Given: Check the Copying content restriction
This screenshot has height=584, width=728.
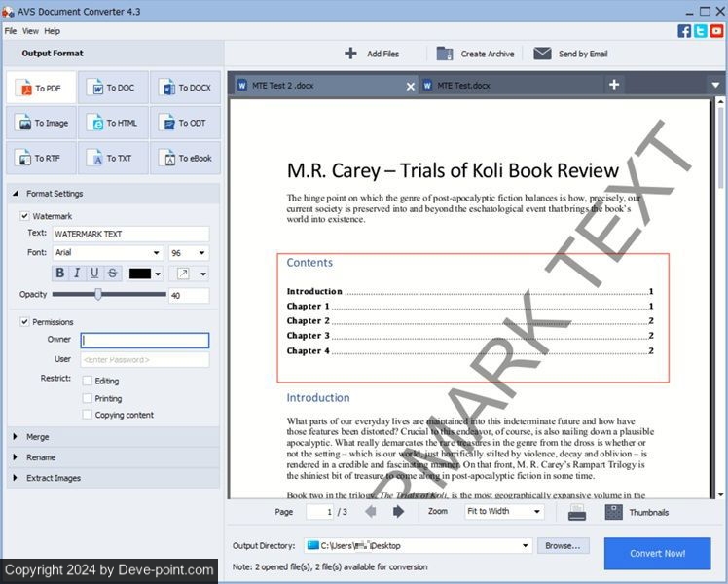Looking at the screenshot, I should click(x=88, y=415).
